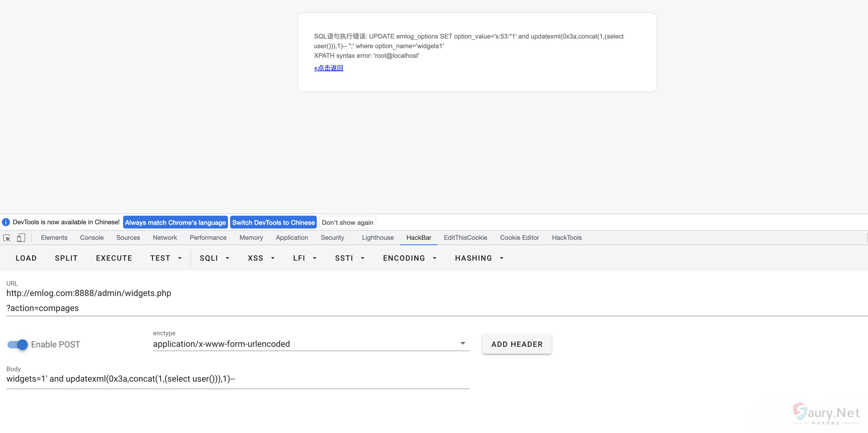Switch to the Network tab
868x433 pixels.
click(x=165, y=238)
